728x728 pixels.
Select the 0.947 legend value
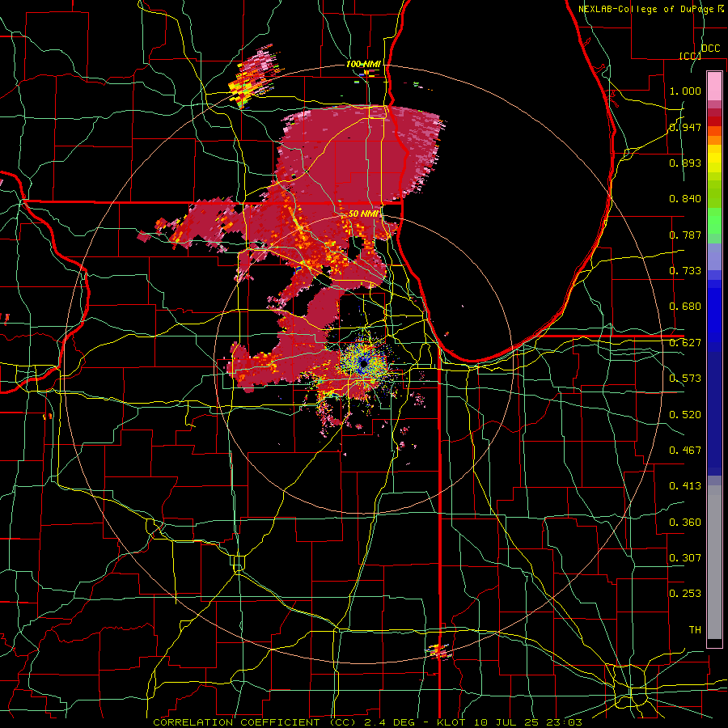click(x=685, y=127)
